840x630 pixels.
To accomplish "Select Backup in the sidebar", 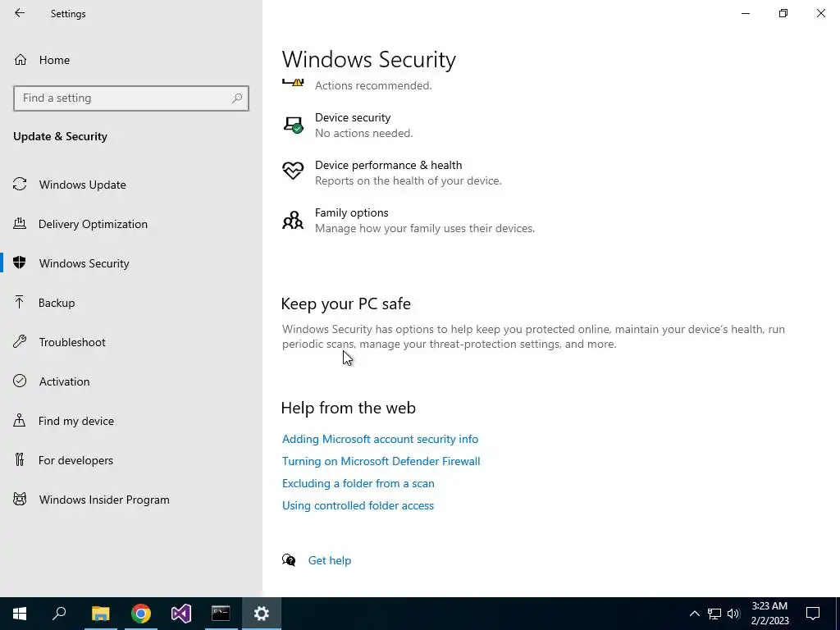I will pos(57,303).
